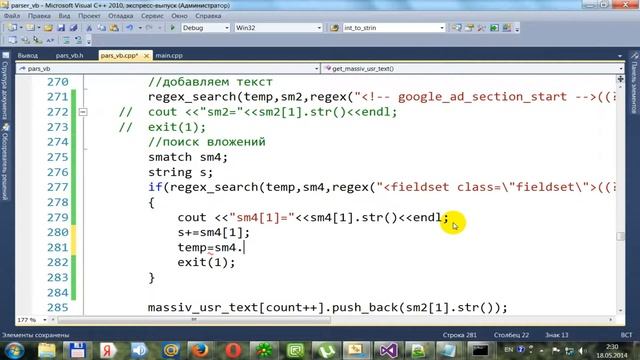Open the Windows Start button

(x=14, y=350)
